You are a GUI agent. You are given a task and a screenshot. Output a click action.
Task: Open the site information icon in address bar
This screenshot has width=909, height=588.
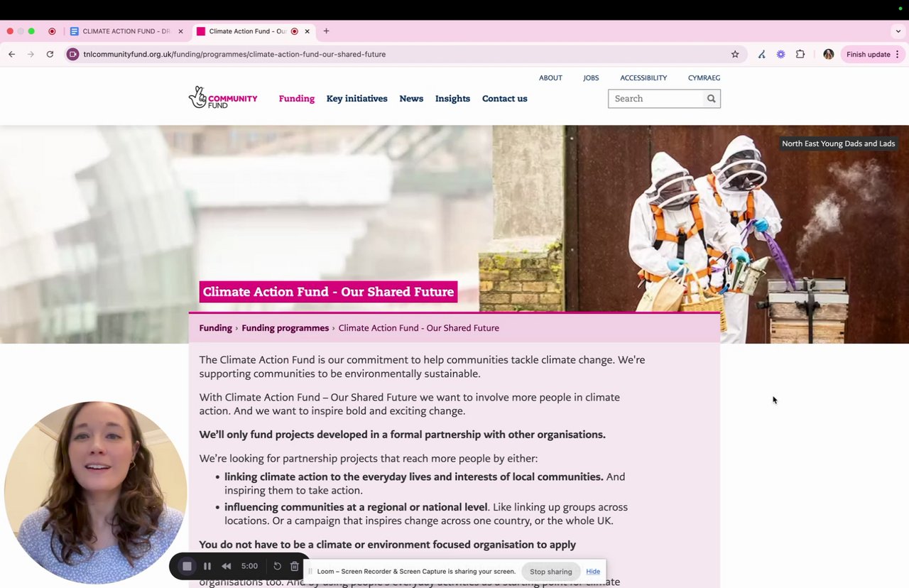pos(72,54)
